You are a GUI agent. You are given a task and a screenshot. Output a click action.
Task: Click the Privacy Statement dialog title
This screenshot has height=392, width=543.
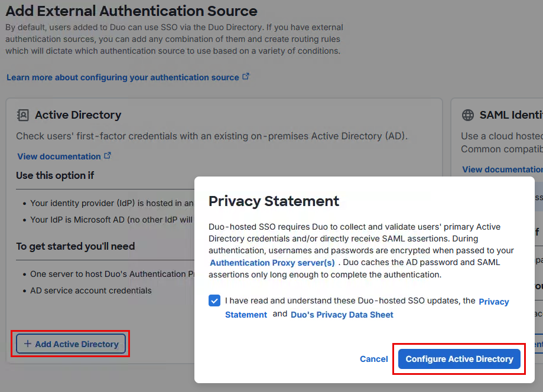[x=274, y=201]
